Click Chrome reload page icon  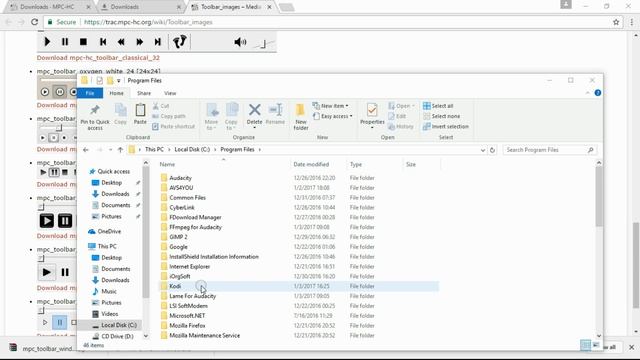[35, 22]
